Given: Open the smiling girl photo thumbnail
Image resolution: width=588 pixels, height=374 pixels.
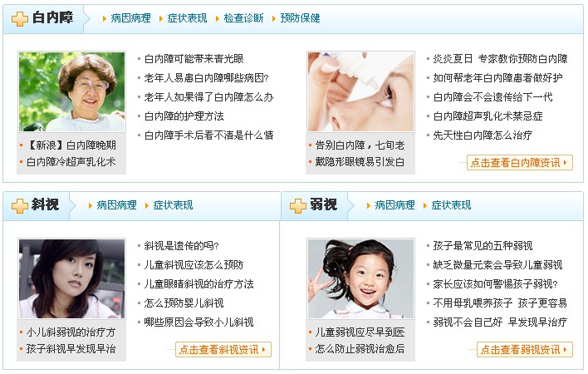Looking at the screenshot, I should click(x=360, y=278).
